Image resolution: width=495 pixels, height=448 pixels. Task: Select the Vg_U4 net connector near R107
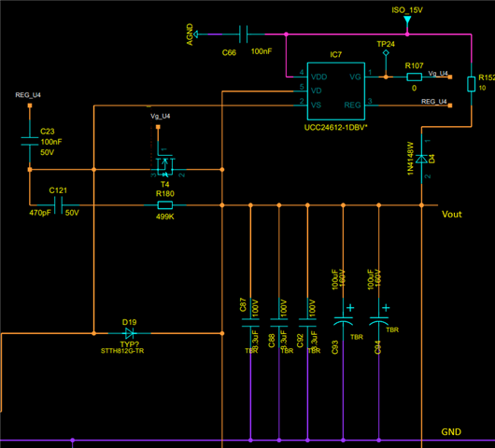[x=450, y=77]
